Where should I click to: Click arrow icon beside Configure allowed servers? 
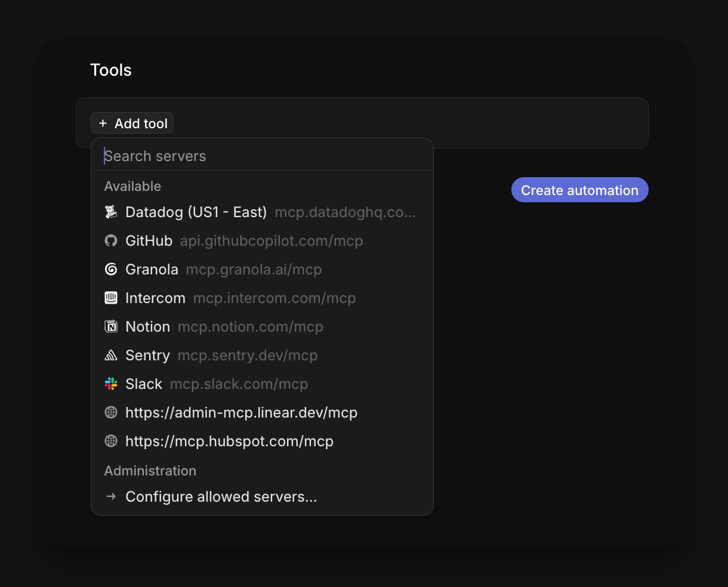click(x=111, y=497)
